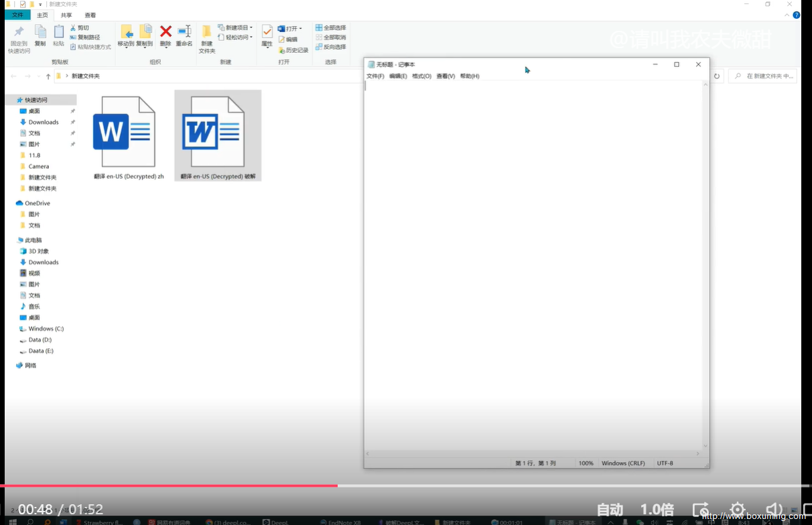Click the red 删除 icon
Viewport: 812px width, 525px height.
click(165, 31)
